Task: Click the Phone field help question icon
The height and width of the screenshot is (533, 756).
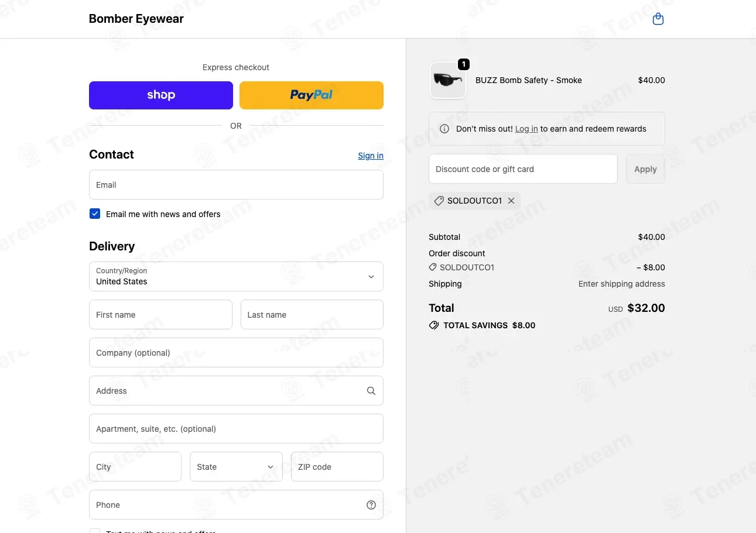Action: 371,505
